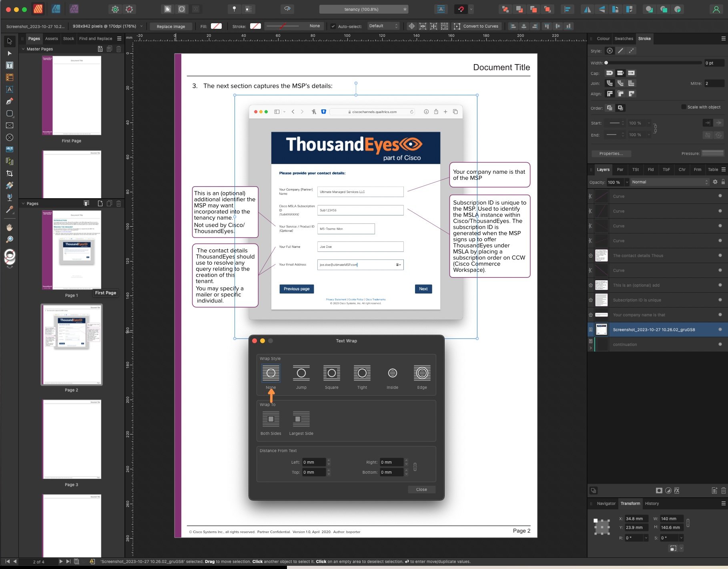Select the Page 3 thumbnail

pos(72,439)
